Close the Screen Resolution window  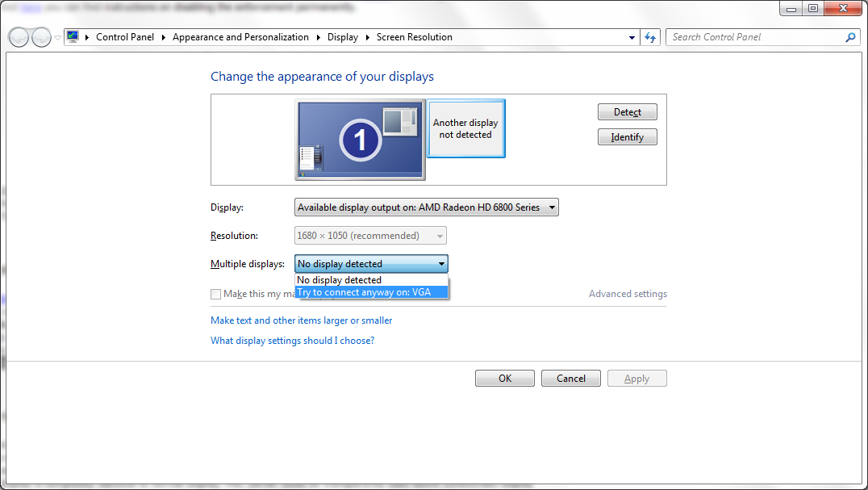tap(843, 8)
